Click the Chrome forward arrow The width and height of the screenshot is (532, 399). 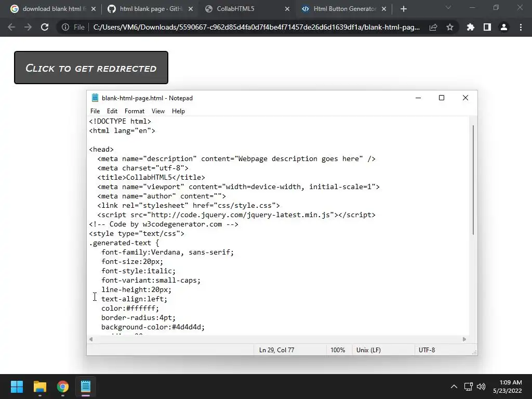pyautogui.click(x=28, y=27)
